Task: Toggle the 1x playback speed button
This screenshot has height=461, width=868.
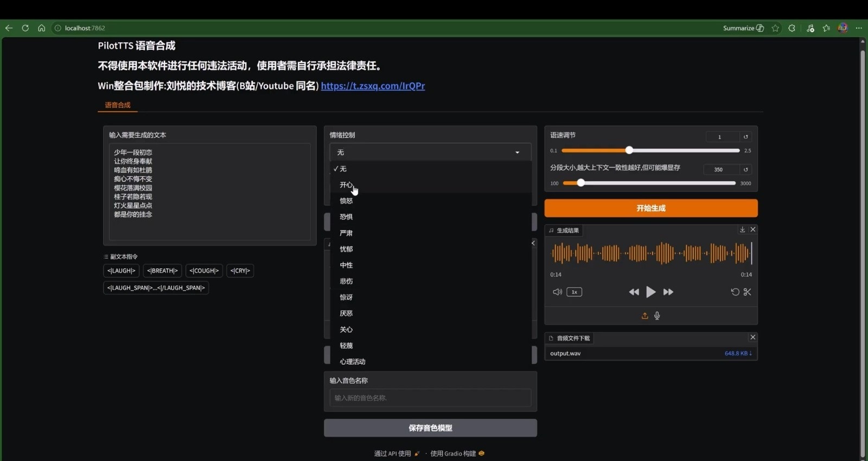Action: point(574,292)
